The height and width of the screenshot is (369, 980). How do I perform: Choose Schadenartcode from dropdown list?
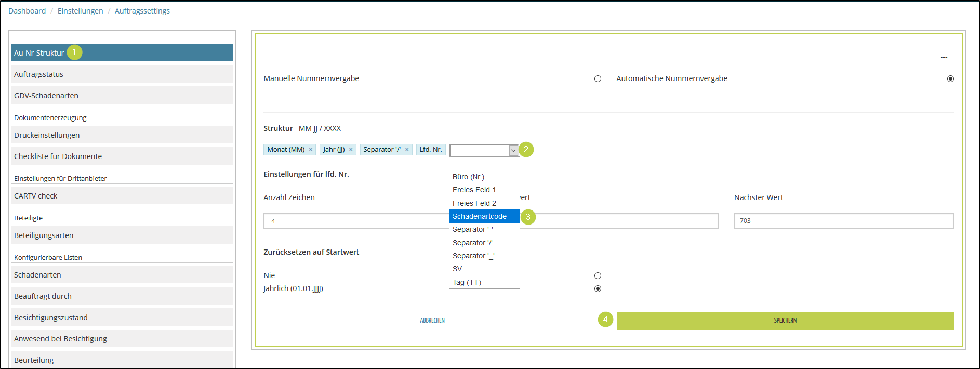pyautogui.click(x=480, y=216)
